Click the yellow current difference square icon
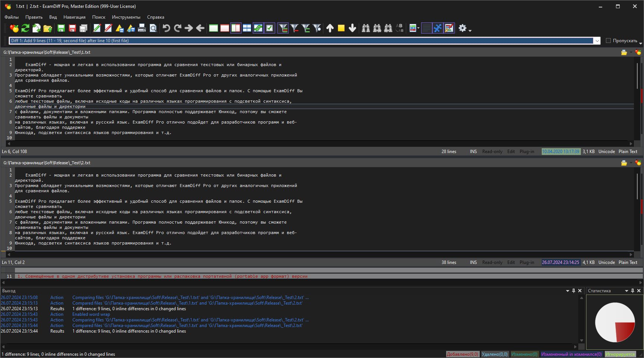This screenshot has width=644, height=358. [x=341, y=28]
